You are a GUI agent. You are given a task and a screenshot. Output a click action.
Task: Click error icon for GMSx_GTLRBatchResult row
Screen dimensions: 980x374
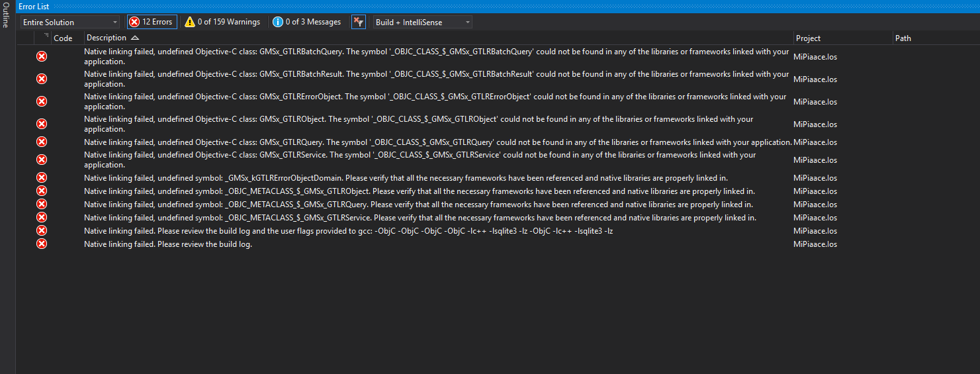point(42,79)
